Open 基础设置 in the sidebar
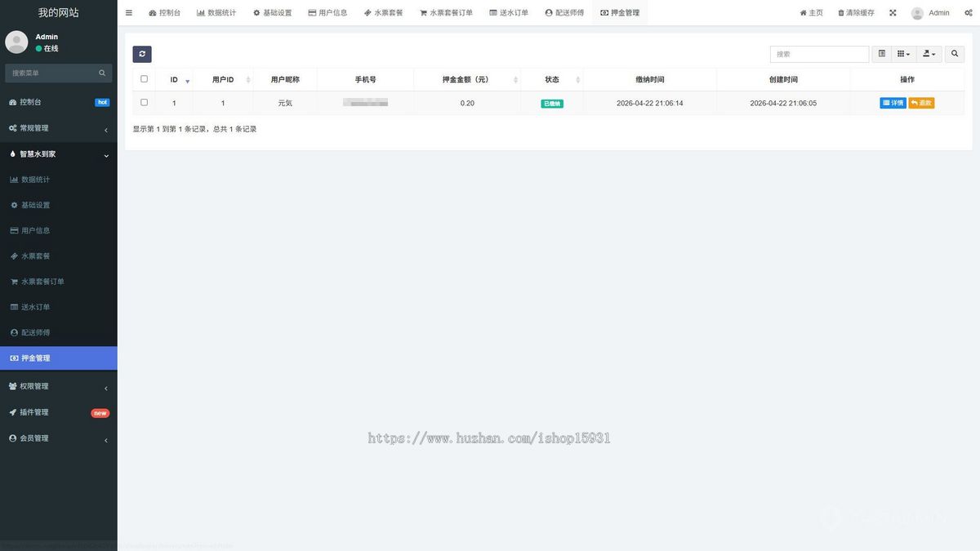 tap(59, 205)
